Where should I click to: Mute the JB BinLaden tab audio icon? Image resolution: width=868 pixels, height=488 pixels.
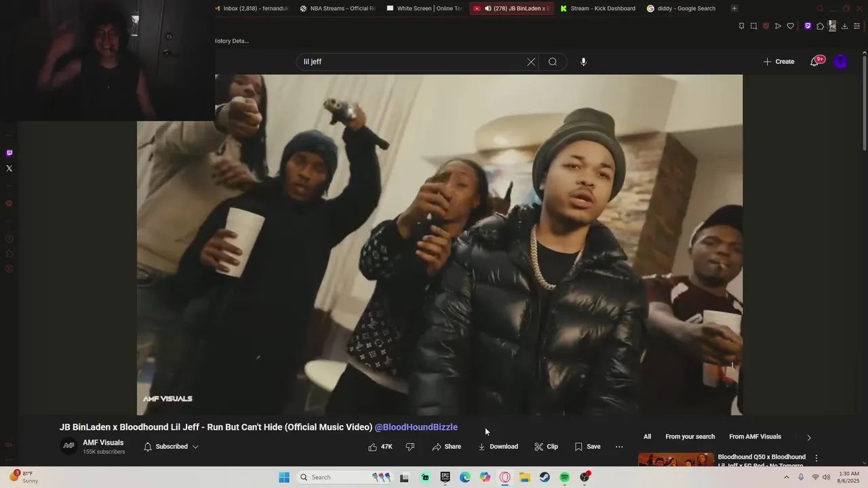488,8
